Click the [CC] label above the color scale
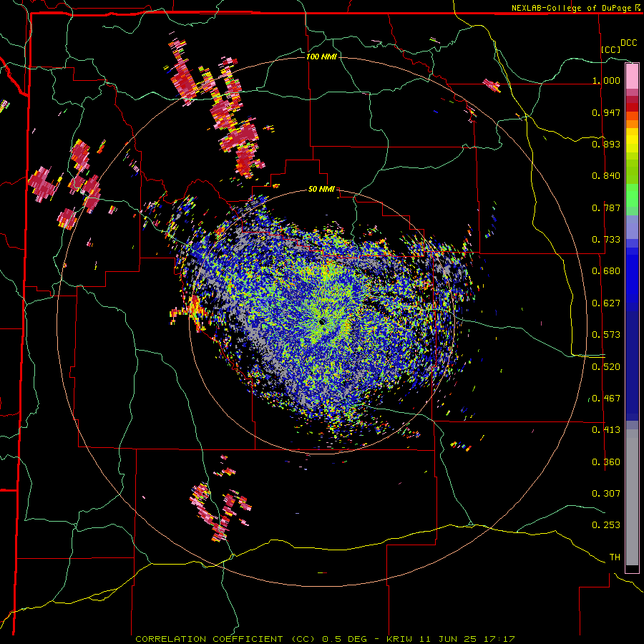 point(611,49)
